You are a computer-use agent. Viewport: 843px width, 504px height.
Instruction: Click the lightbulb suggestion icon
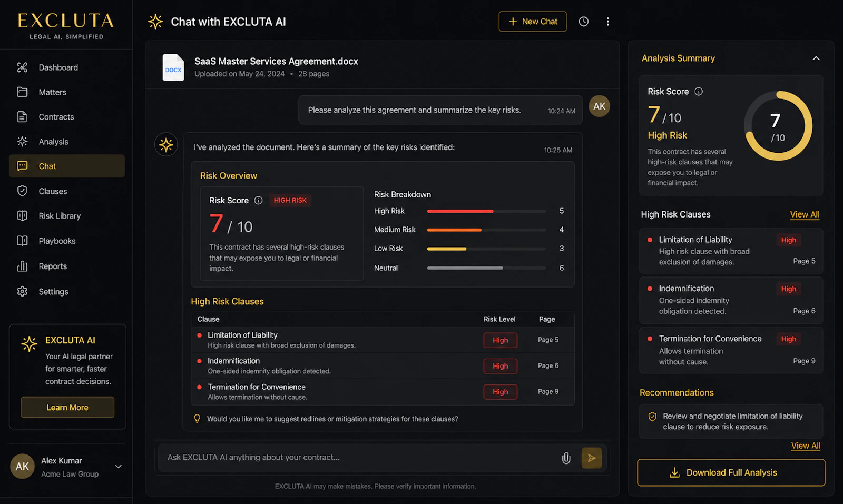click(197, 419)
